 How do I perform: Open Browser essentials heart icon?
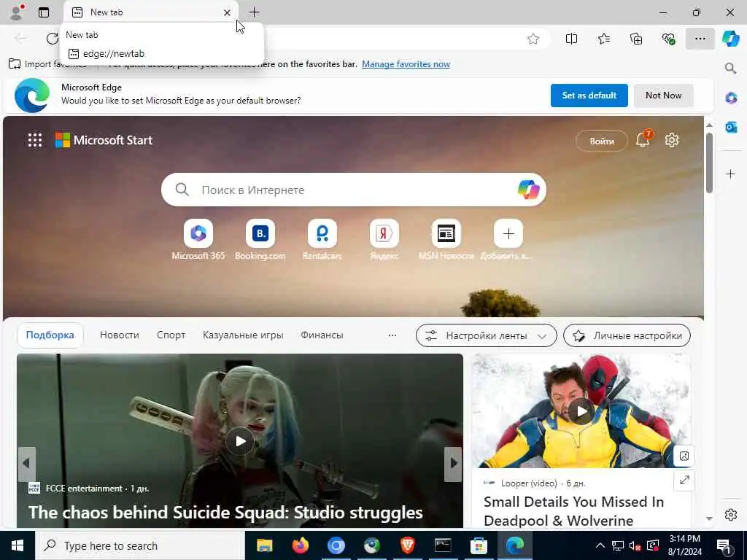click(x=668, y=39)
